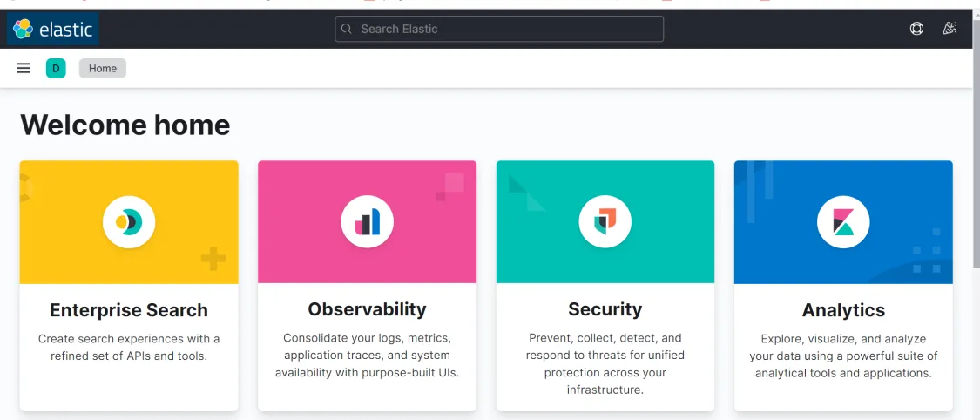980x420 pixels.
Task: Click the Elastic logo
Action: point(53,29)
